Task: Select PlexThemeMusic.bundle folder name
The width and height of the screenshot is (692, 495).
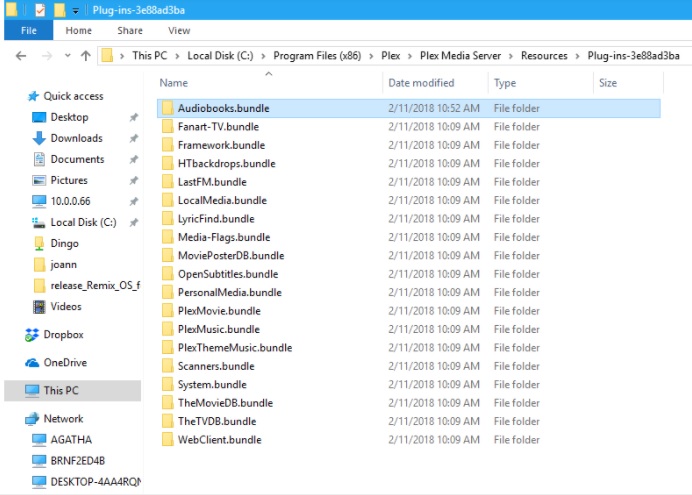Action: pyautogui.click(x=235, y=348)
